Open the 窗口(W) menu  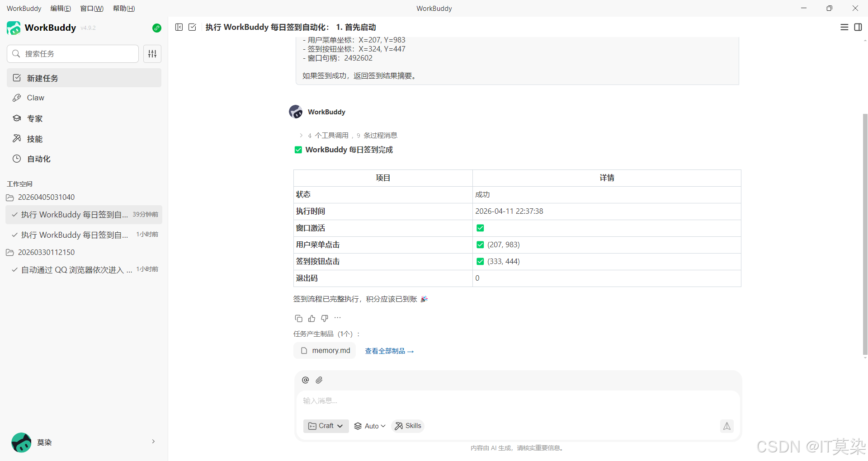92,8
